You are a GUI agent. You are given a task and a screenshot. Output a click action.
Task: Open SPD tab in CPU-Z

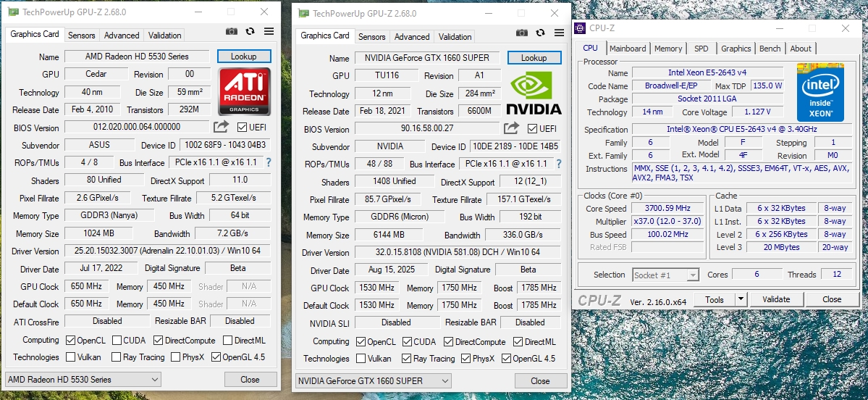[701, 49]
